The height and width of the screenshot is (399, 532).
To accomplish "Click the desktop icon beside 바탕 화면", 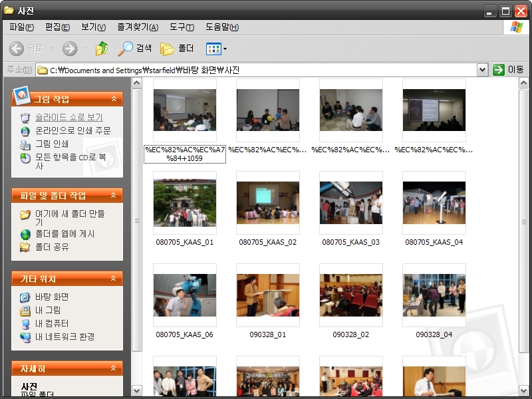I will pyautogui.click(x=25, y=297).
